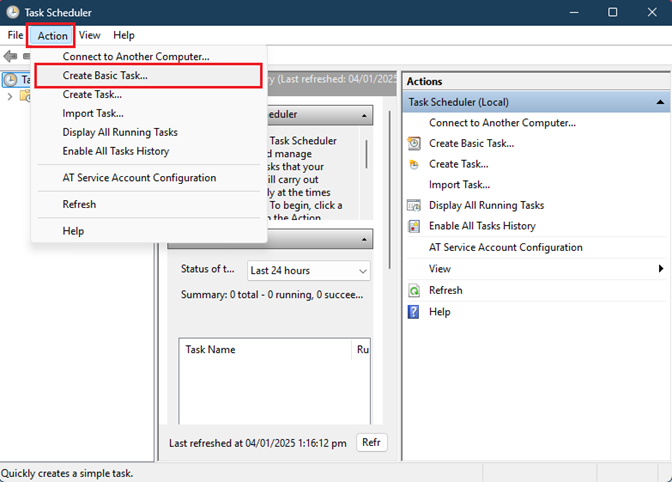Collapse the Task Status section
Viewport: 672px width, 482px height.
[x=364, y=239]
